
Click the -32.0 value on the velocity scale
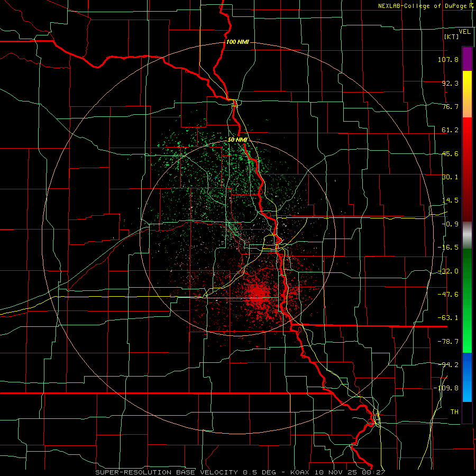click(448, 271)
